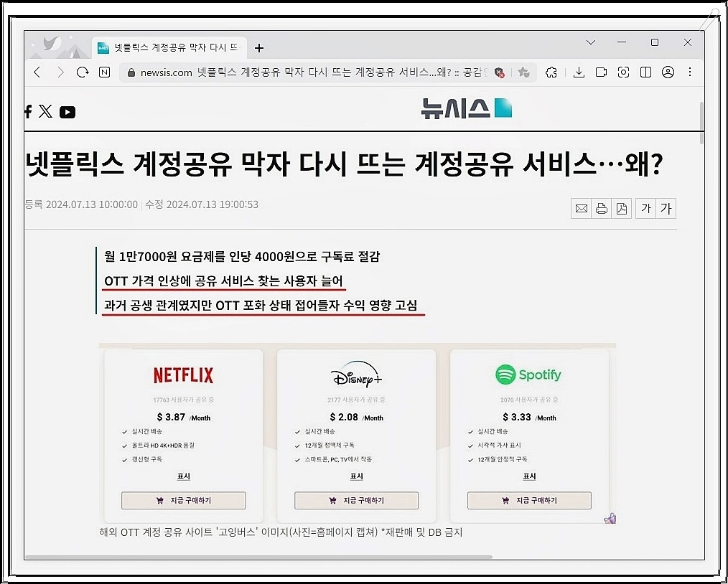Take a screen capture with capture icon

623,72
